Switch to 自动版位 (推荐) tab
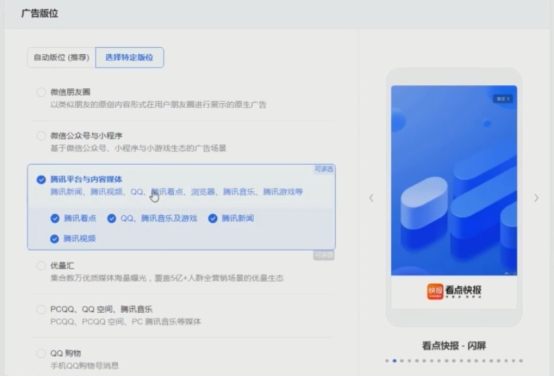 point(61,57)
